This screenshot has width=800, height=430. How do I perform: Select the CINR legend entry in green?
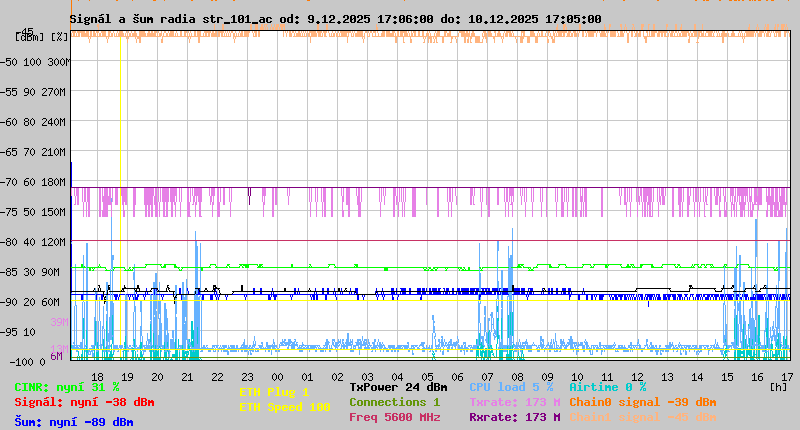coord(67,387)
